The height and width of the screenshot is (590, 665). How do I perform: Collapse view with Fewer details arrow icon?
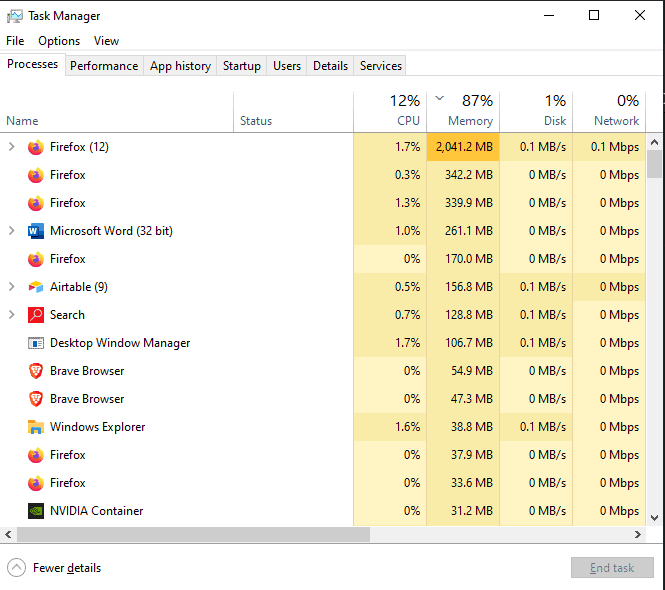point(16,568)
